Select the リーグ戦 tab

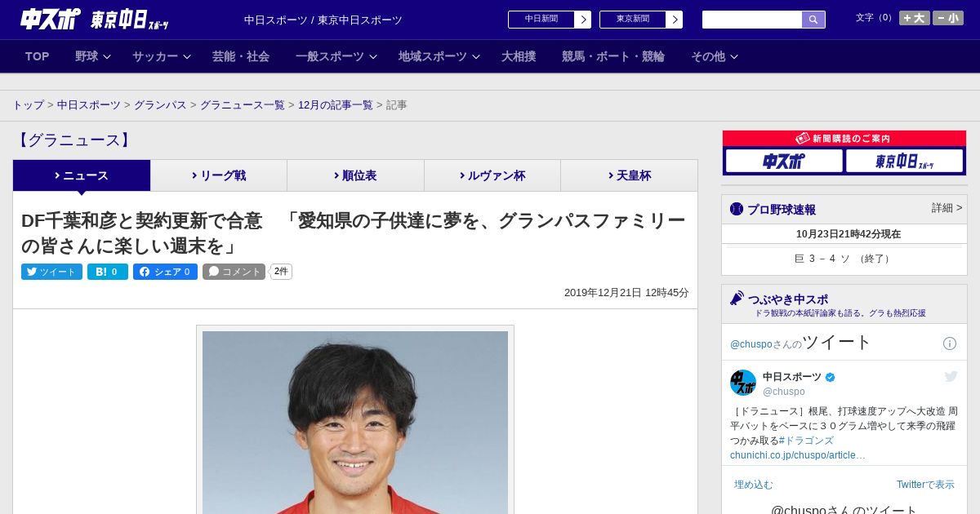point(219,175)
